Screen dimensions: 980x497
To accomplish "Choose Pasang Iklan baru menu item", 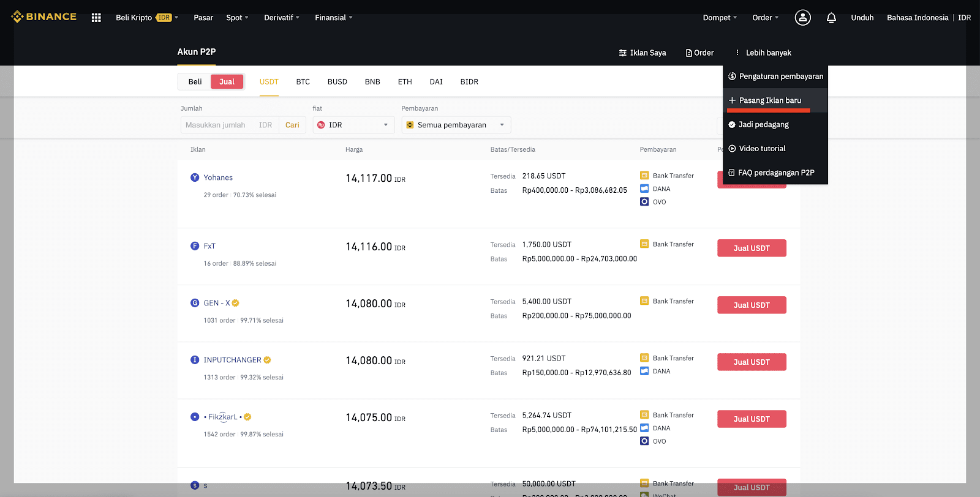I will point(775,100).
